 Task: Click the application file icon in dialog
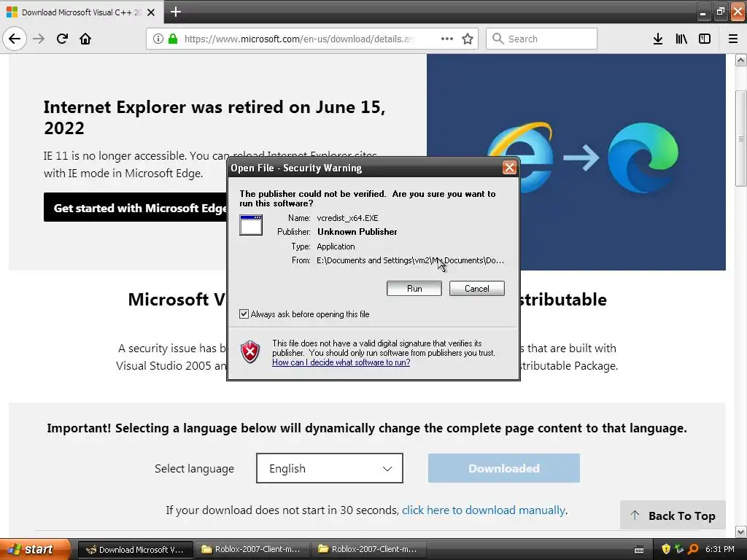pyautogui.click(x=251, y=225)
